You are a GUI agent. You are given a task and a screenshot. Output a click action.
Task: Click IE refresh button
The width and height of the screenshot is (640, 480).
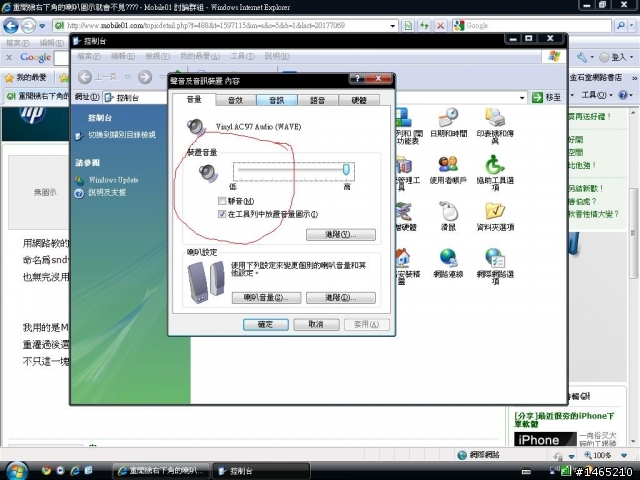coord(424,26)
